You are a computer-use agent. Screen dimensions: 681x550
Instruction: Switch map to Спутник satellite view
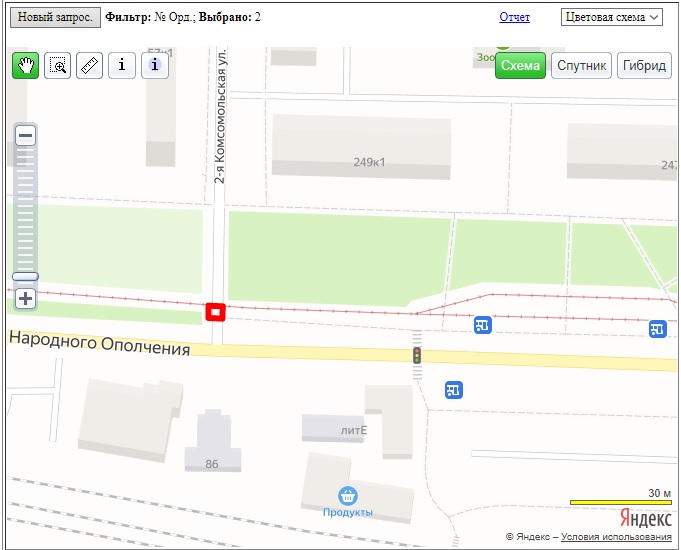pos(581,66)
